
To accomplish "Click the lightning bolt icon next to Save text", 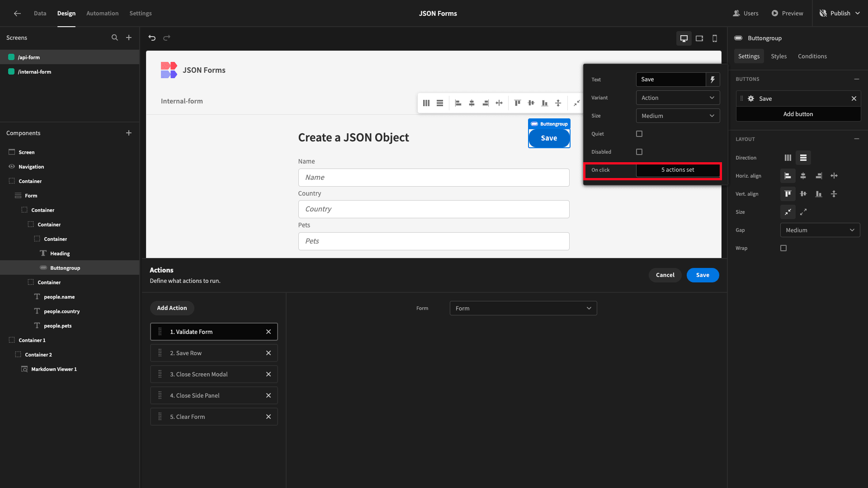I will pyautogui.click(x=712, y=79).
